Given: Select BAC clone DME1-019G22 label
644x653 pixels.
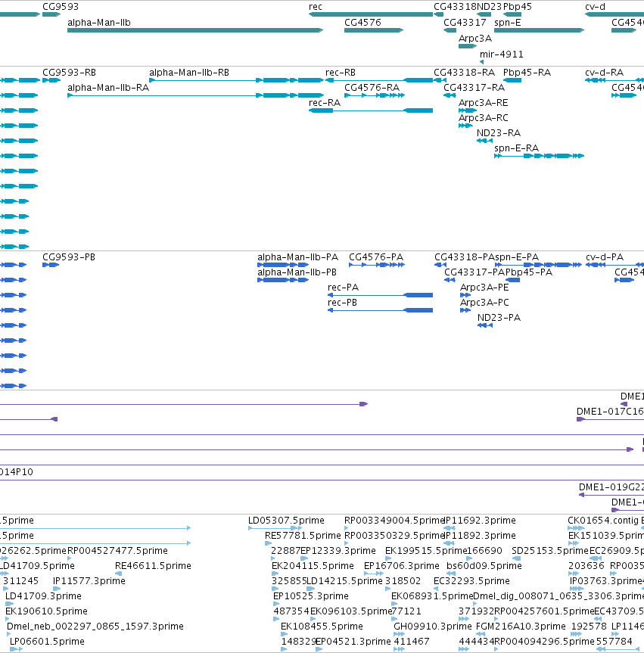Looking at the screenshot, I should [611, 487].
